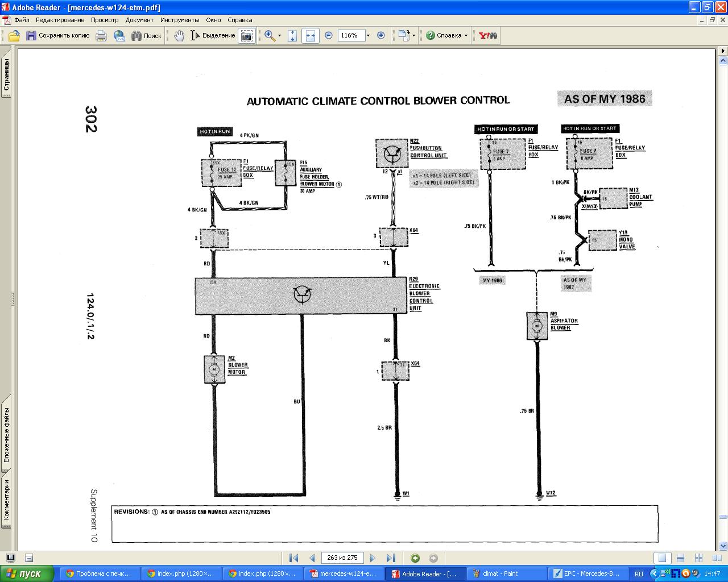Click the Zoom in plus button
Screen dimensions: 728x582
point(381,35)
